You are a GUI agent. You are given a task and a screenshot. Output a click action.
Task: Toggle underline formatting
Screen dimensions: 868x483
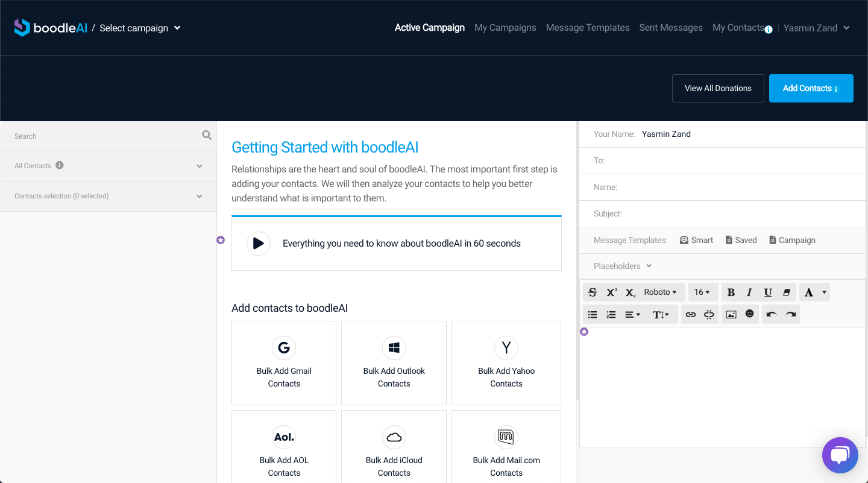(768, 292)
